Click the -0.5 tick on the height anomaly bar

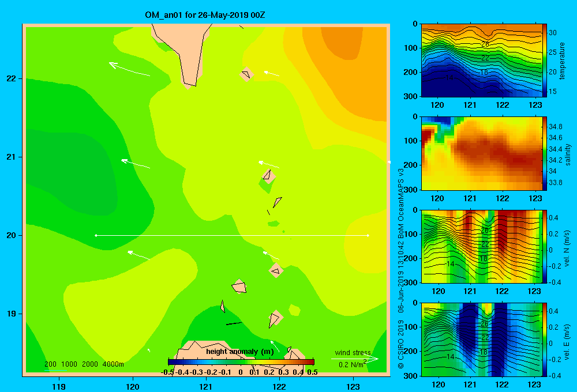[167, 372]
